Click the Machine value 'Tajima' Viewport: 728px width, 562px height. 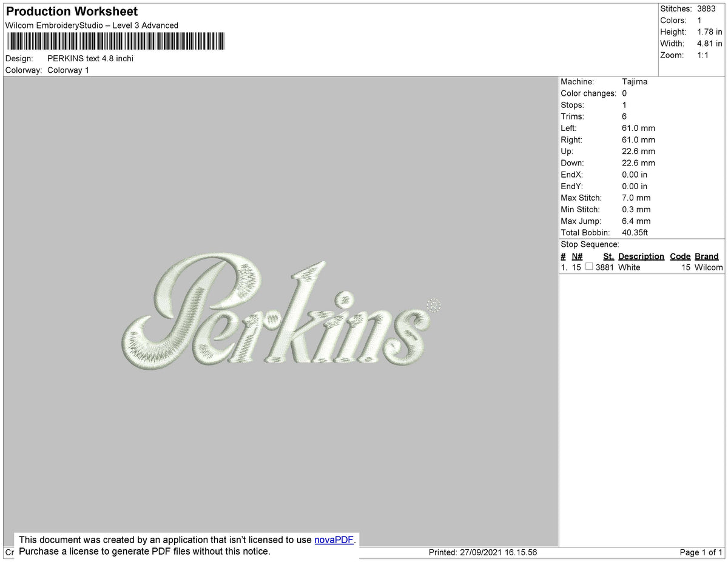coord(635,81)
